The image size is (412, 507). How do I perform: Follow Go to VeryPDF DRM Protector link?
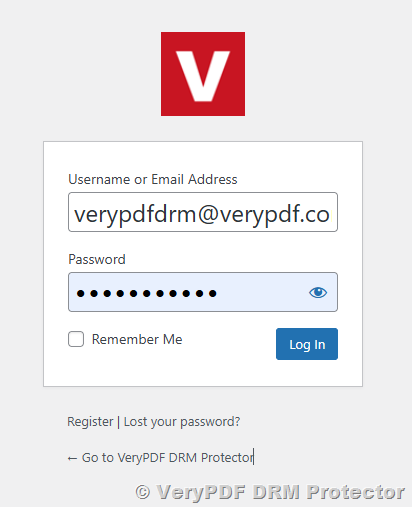(x=160, y=458)
